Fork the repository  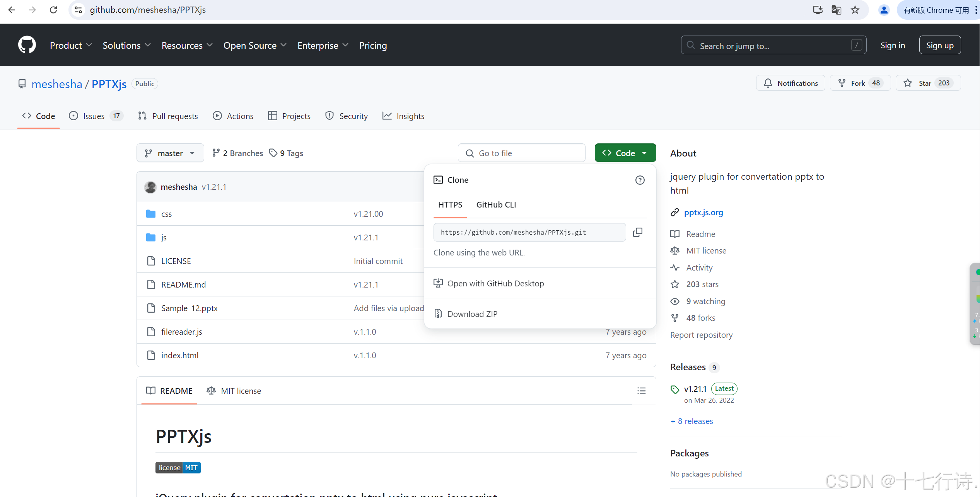pos(860,83)
